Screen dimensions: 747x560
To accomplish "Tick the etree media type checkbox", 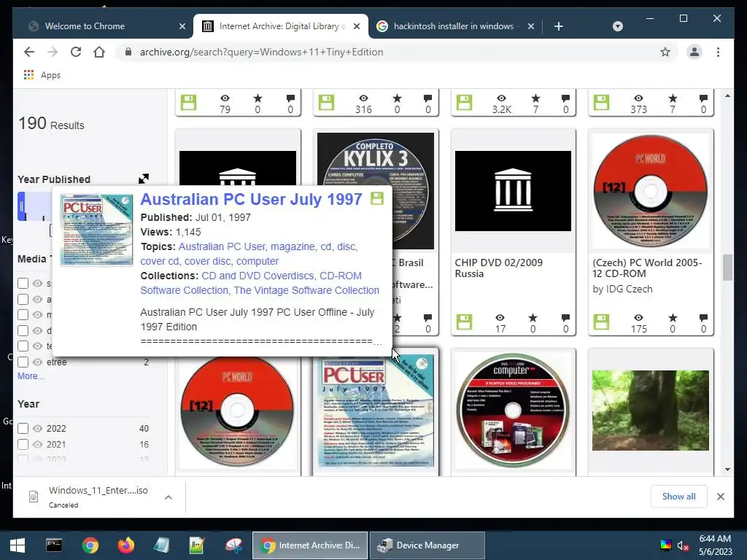I will pyautogui.click(x=23, y=362).
